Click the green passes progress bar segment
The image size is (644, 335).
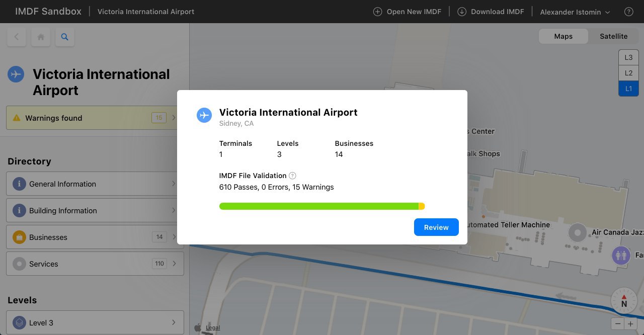click(319, 206)
